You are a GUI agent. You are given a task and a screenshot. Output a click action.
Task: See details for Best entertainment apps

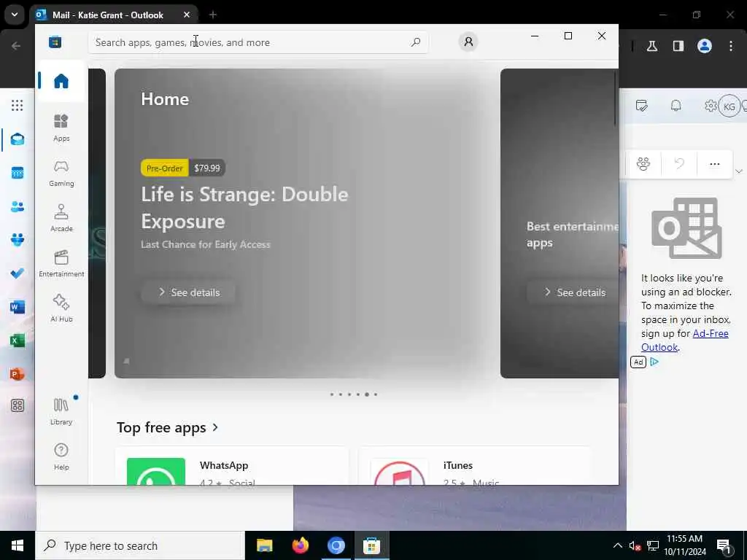point(575,292)
